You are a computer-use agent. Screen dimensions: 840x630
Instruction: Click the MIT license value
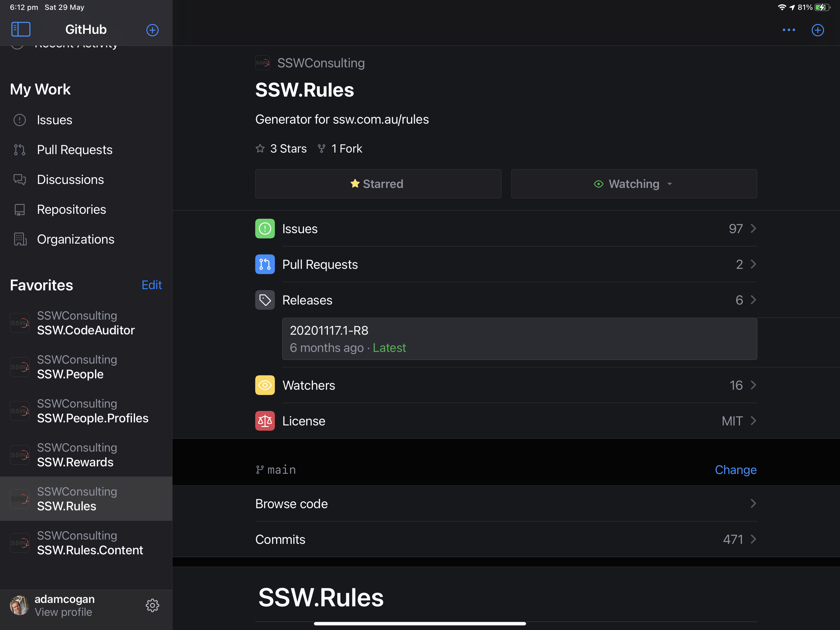point(732,421)
